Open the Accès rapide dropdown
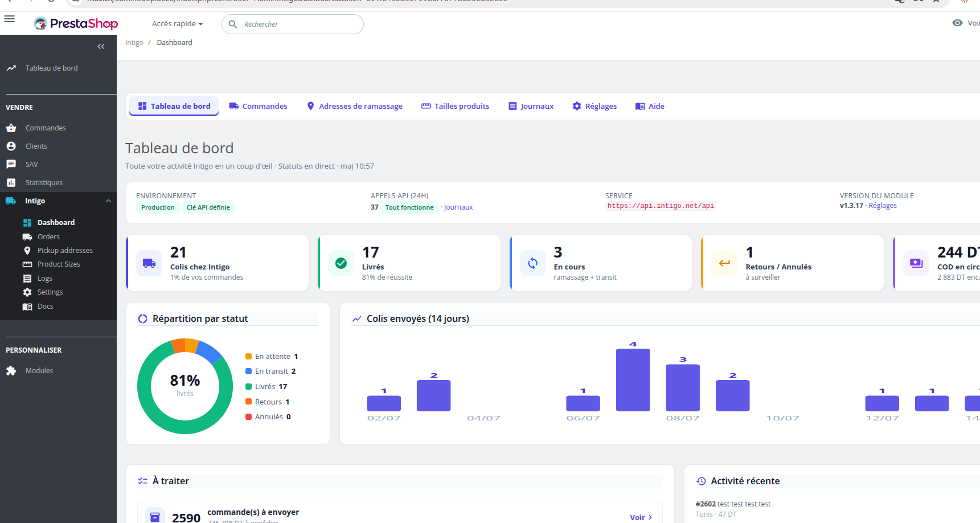This screenshot has width=980, height=523. pyautogui.click(x=177, y=24)
